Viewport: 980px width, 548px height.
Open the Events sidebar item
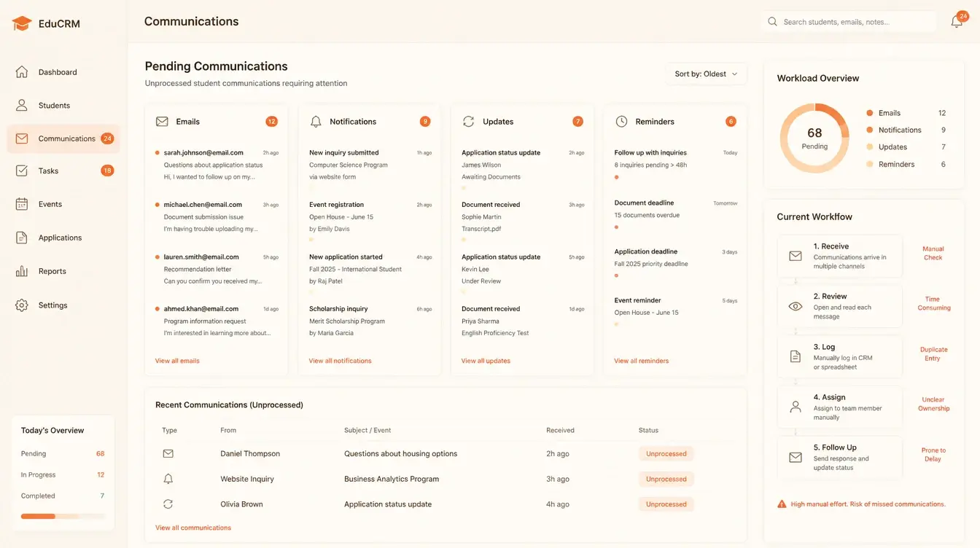pos(63,204)
